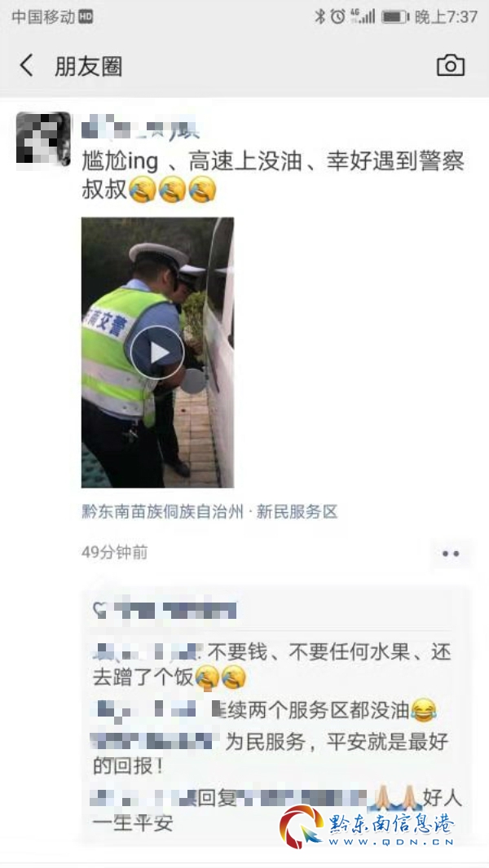Tap the battery indicator in status bar

click(394, 16)
